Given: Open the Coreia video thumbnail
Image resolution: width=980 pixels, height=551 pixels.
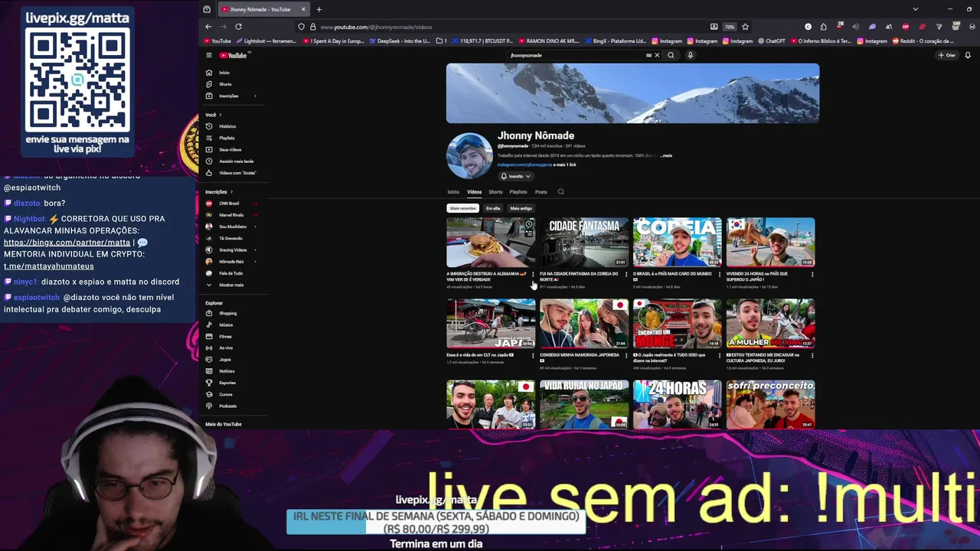Looking at the screenshot, I should click(x=678, y=242).
